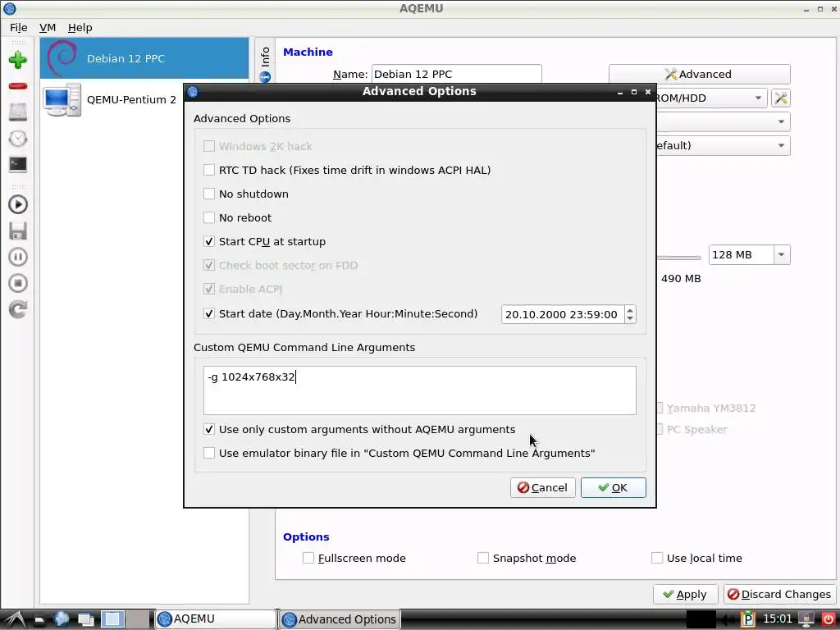
Task: Select the highlighted workspace in taskbar pager
Action: (x=112, y=619)
